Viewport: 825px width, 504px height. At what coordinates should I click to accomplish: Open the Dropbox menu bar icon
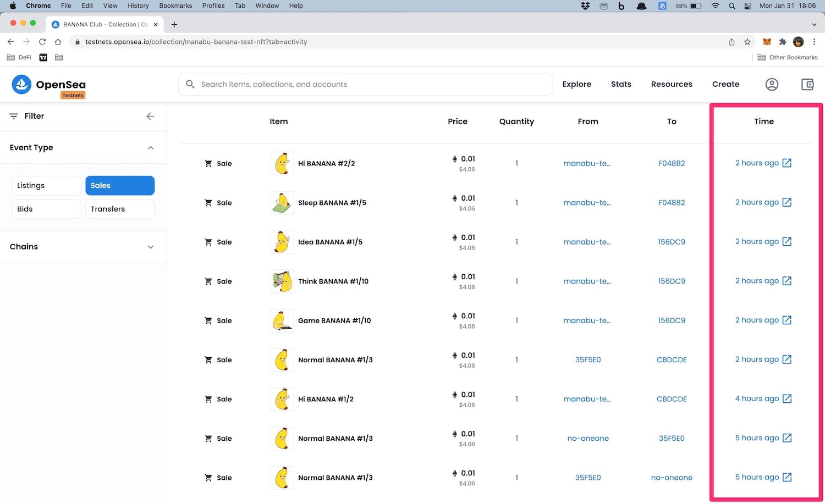click(x=585, y=5)
